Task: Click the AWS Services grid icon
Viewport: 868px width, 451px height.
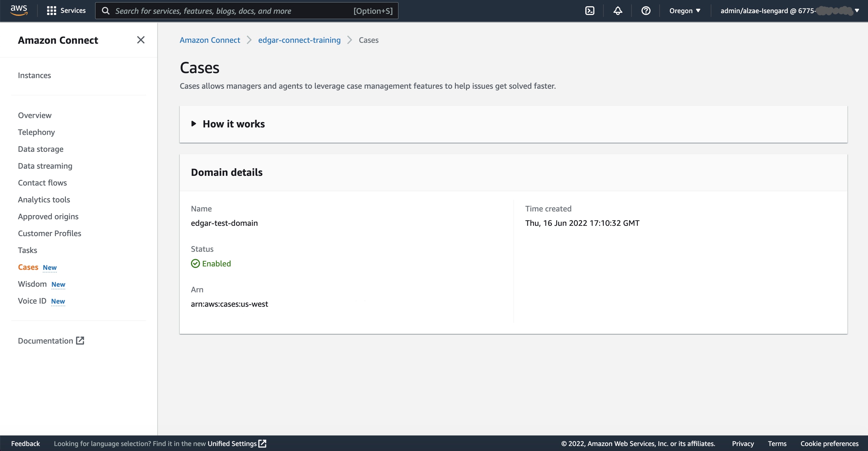Action: 51,11
